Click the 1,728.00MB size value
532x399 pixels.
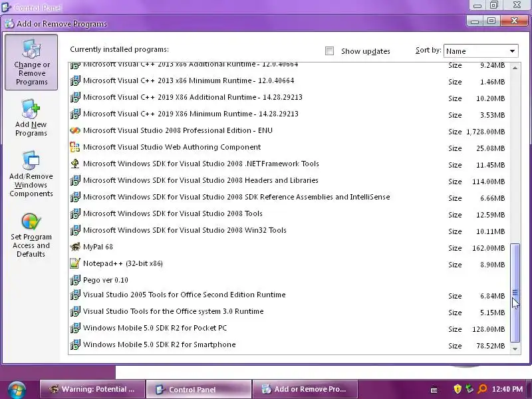(x=485, y=132)
